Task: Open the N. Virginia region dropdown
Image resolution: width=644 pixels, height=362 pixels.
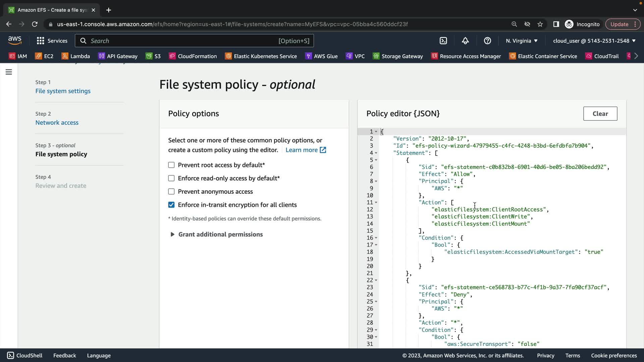Action: [522, 41]
